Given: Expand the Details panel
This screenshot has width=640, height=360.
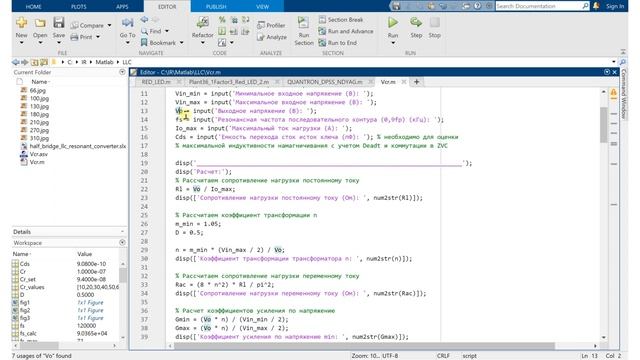Looking at the screenshot, I should point(122,232).
